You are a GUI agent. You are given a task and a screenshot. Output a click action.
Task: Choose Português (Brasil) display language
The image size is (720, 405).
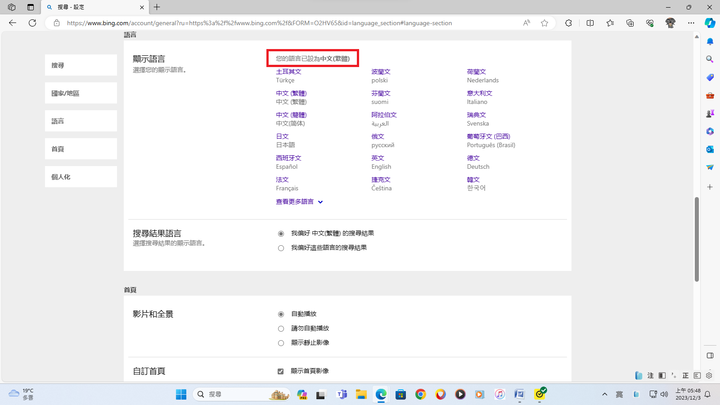(x=488, y=136)
